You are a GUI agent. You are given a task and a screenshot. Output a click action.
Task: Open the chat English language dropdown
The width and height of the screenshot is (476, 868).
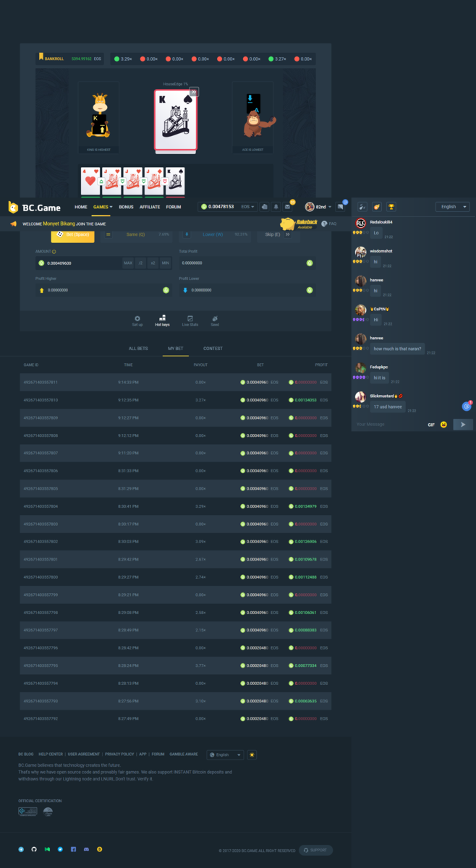click(452, 207)
